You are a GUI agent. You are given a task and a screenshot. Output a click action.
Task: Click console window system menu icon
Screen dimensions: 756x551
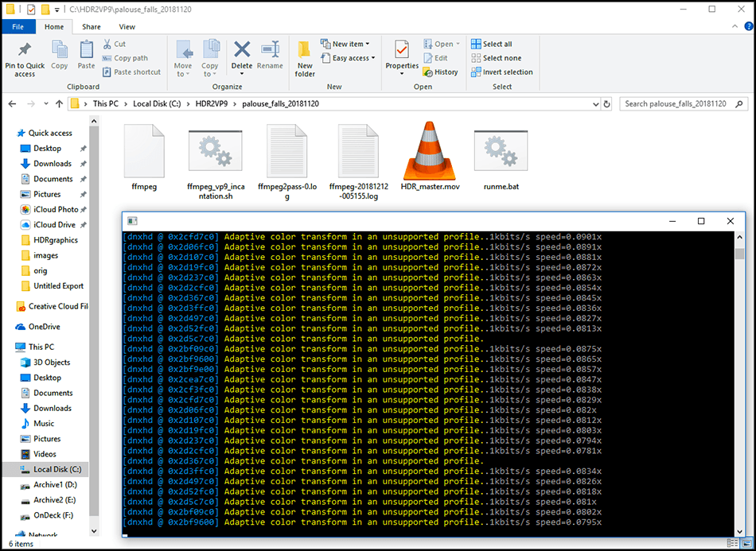tap(132, 221)
